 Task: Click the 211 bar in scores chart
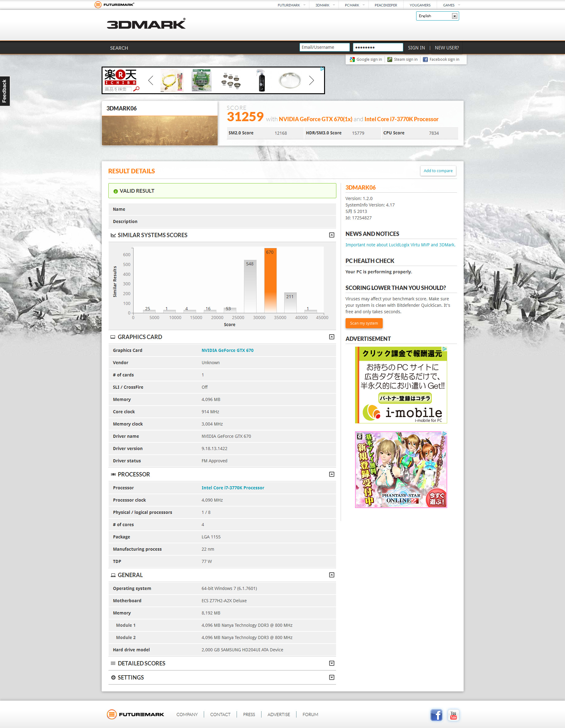[x=290, y=302]
